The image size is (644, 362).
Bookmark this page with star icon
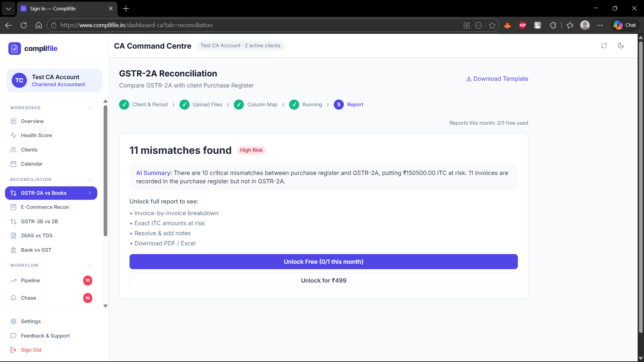tap(492, 25)
